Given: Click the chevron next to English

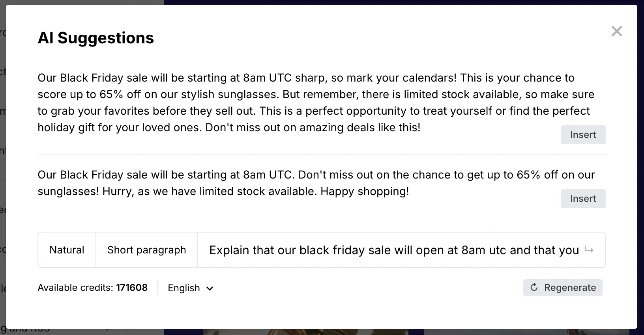Looking at the screenshot, I should point(210,288).
